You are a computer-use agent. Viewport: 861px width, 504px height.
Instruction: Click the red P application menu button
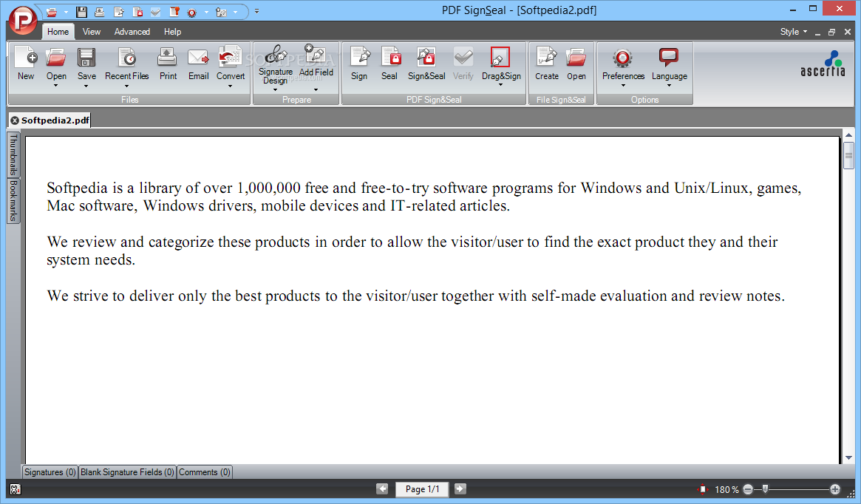(x=22, y=21)
